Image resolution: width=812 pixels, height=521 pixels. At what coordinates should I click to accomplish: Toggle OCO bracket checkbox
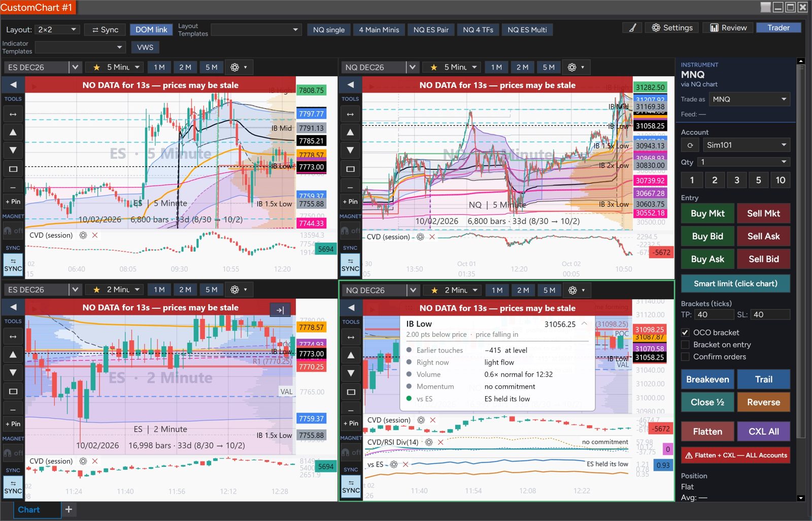[685, 333]
